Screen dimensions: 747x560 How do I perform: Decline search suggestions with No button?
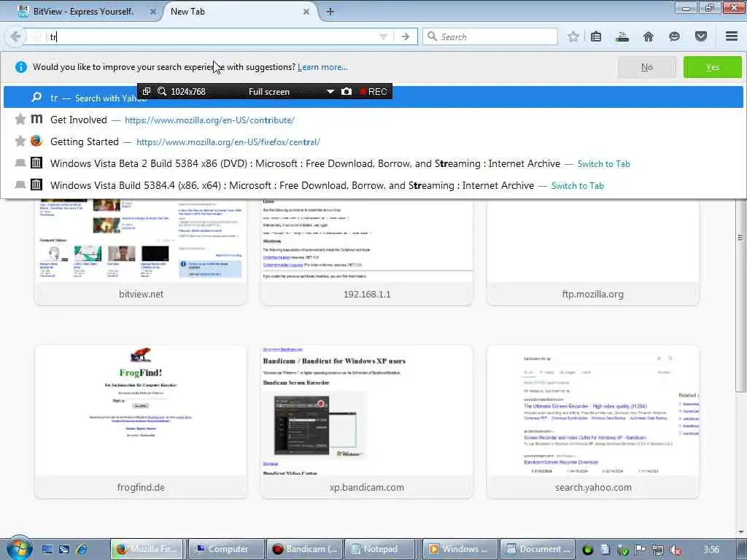(646, 67)
